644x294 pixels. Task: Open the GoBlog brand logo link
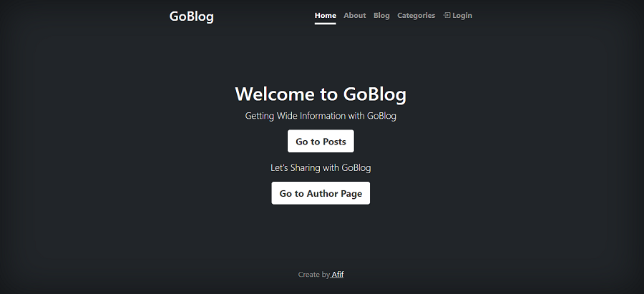[191, 16]
